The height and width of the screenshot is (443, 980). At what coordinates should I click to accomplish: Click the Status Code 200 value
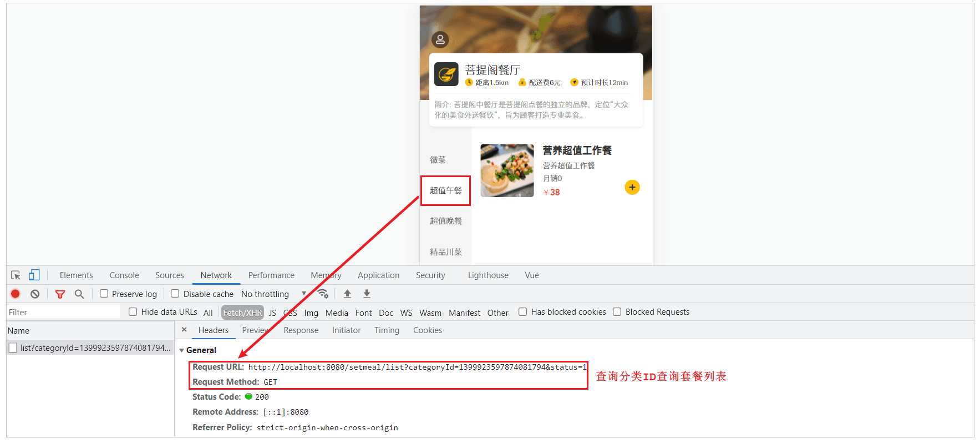(262, 397)
